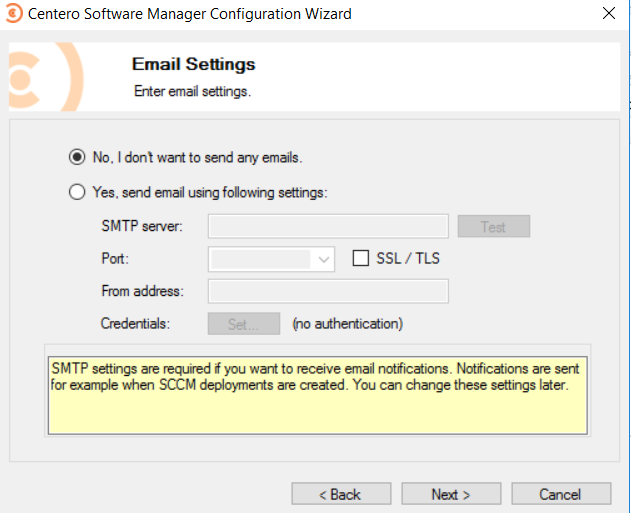Click the Set... credentials button

pos(244,323)
